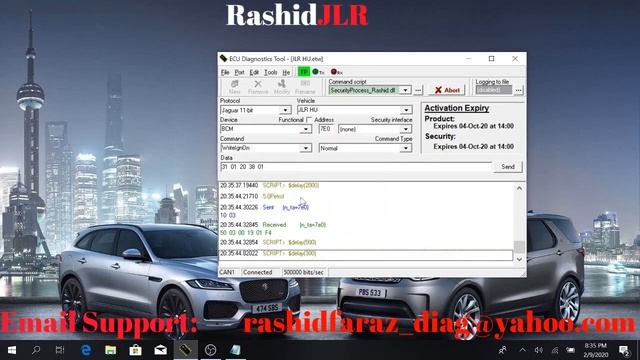Show hidden system tray icons
Viewport: 640px width, 360px height.
[522, 350]
